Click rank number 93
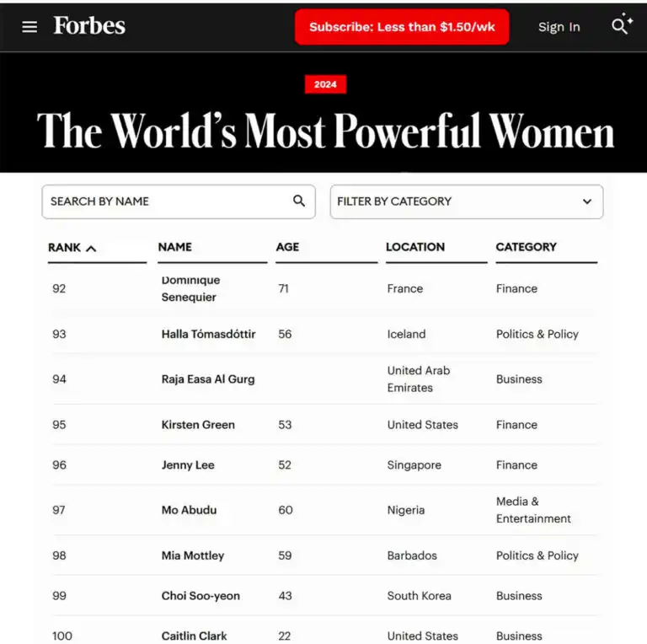This screenshot has height=644, width=647. [59, 334]
